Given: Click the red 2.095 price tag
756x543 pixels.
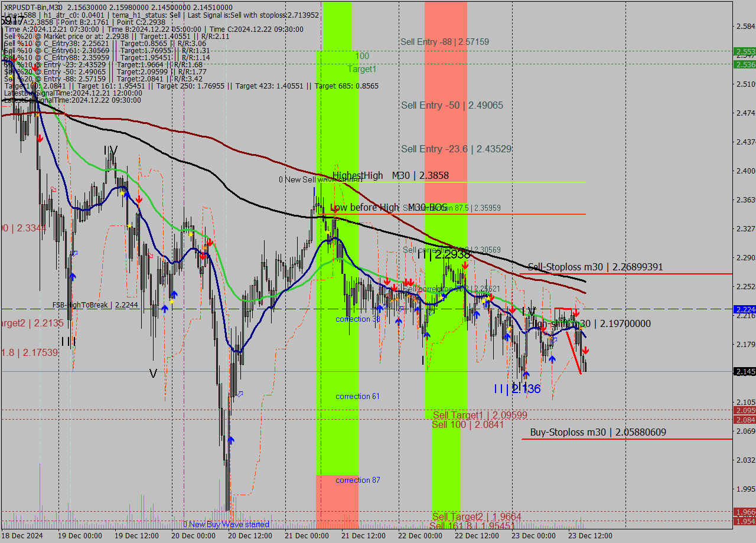Looking at the screenshot, I should coord(744,410).
